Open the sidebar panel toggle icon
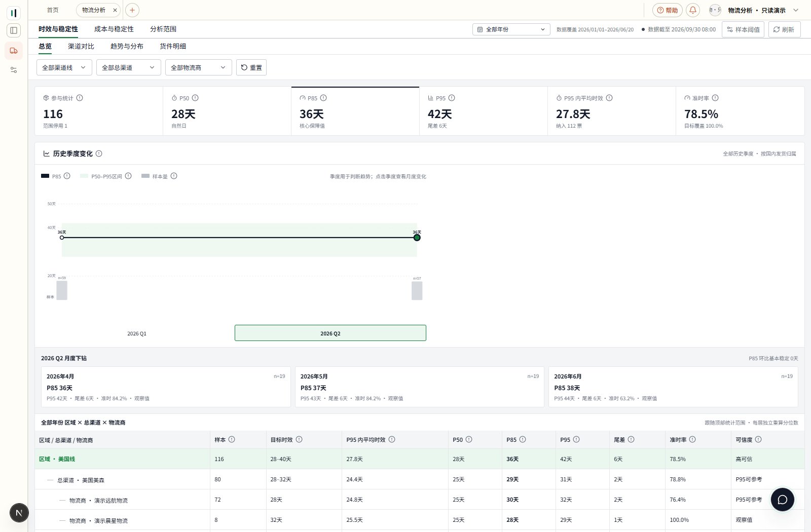811x532 pixels. [x=14, y=30]
